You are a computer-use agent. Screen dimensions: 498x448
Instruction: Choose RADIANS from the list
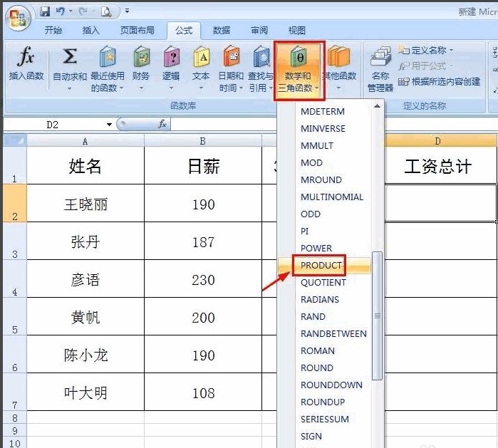click(x=320, y=299)
